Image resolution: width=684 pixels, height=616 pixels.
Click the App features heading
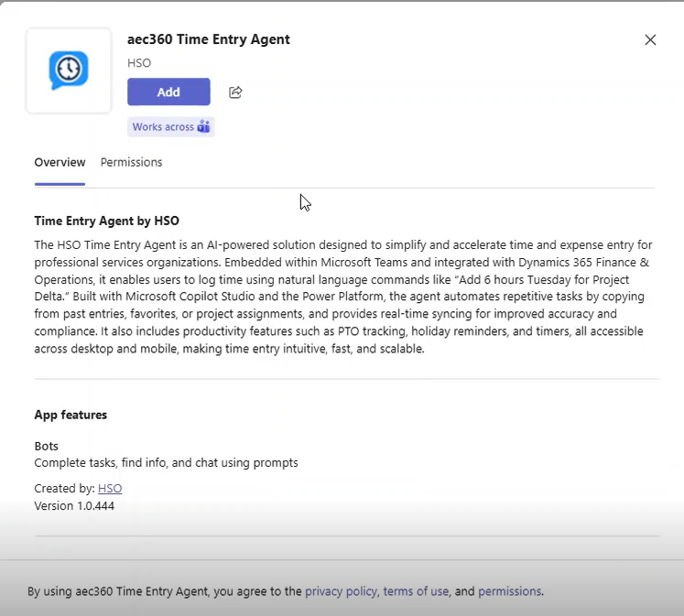[x=71, y=415]
